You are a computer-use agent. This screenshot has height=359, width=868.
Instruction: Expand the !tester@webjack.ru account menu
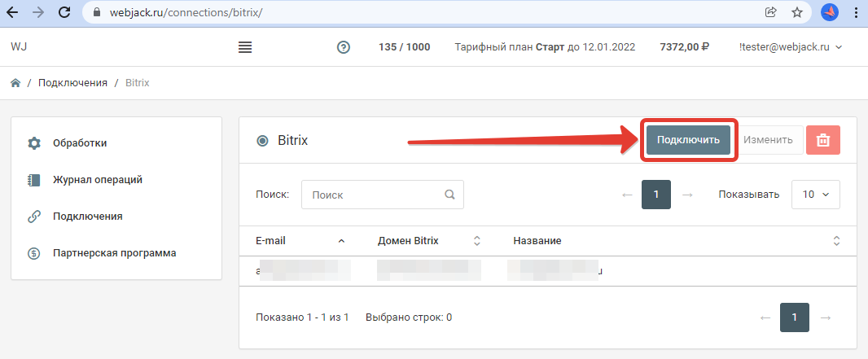click(x=790, y=47)
